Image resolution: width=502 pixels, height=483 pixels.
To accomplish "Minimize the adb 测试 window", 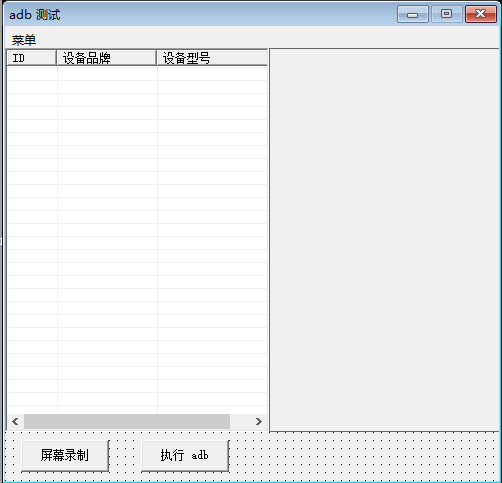I will (x=413, y=14).
